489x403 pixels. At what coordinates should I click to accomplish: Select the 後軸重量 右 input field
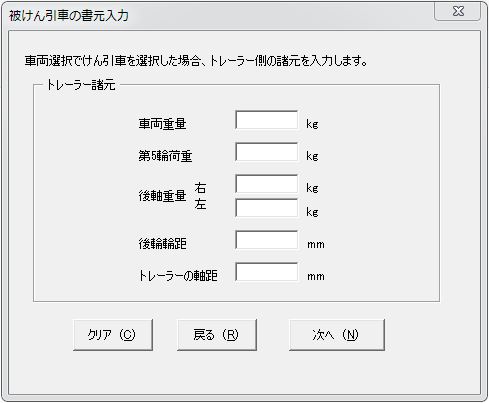(266, 184)
